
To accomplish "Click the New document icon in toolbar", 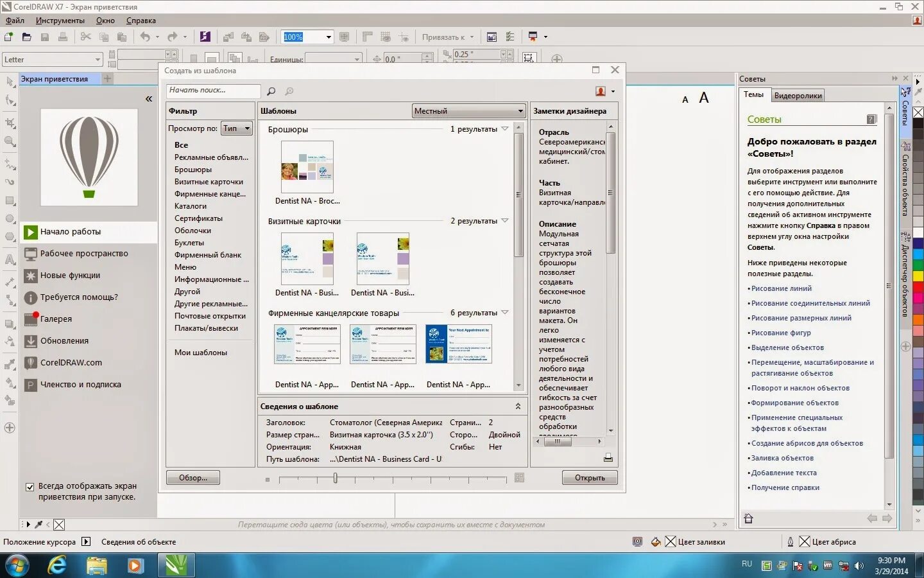I will [8, 37].
